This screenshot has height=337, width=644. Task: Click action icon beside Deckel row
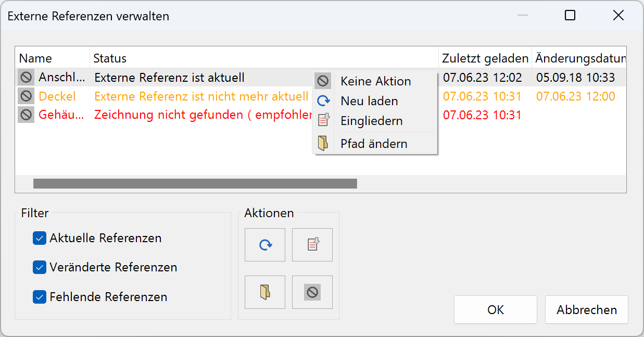[x=26, y=96]
